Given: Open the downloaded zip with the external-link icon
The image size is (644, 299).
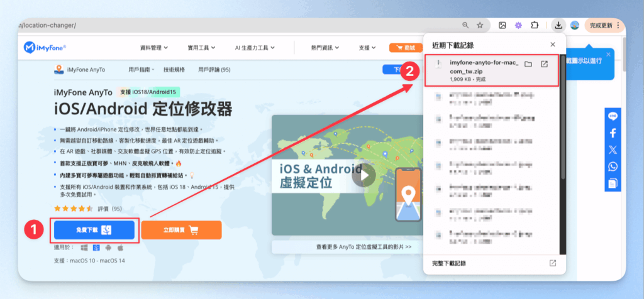Looking at the screenshot, I should pyautogui.click(x=544, y=64).
